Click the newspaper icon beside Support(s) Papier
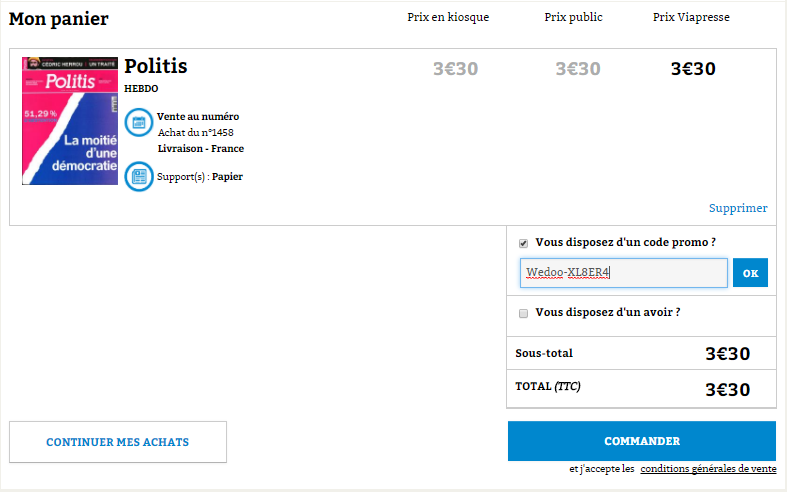The image size is (787, 492). click(x=139, y=176)
